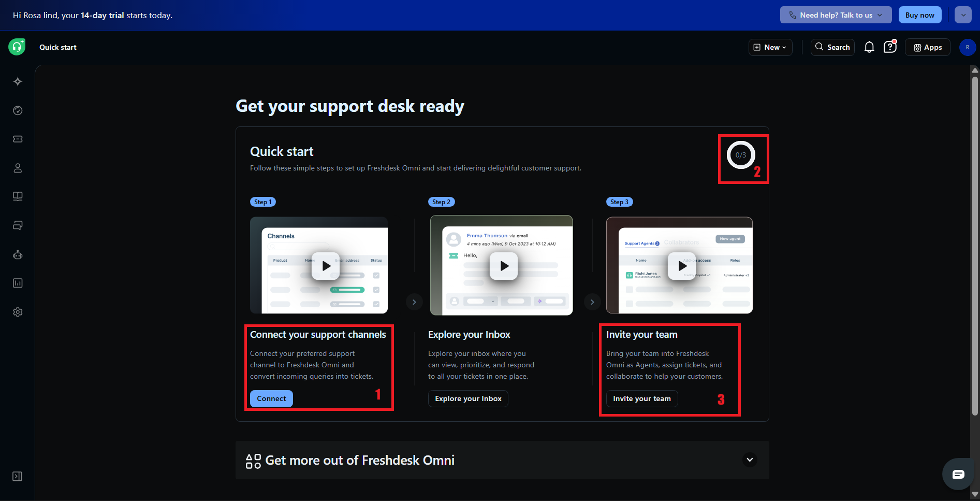Play the Step 3 Invite team video
The width and height of the screenshot is (980, 501).
(x=682, y=266)
